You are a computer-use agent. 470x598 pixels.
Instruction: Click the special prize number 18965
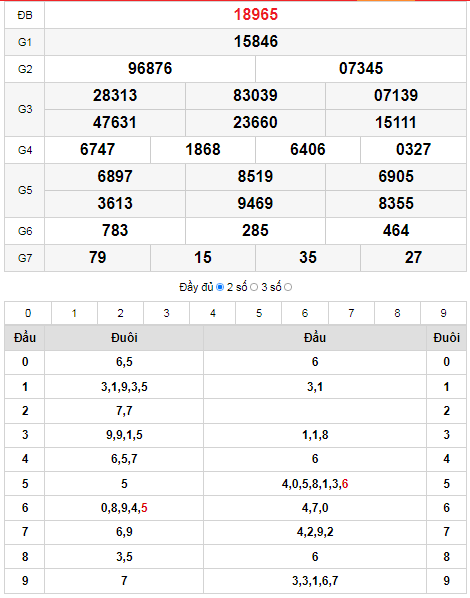[x=256, y=14]
